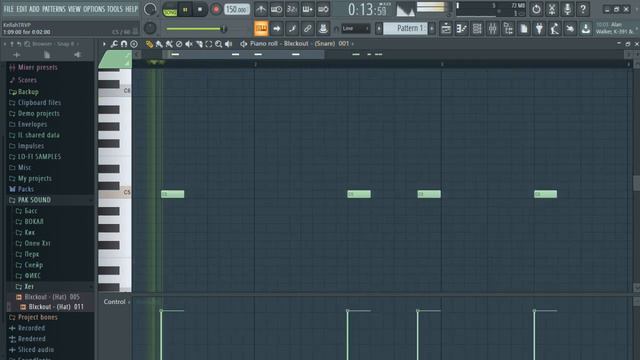Select the Slice tool in piano roll toolbar
Screen dimensions: 640x360
199,44
